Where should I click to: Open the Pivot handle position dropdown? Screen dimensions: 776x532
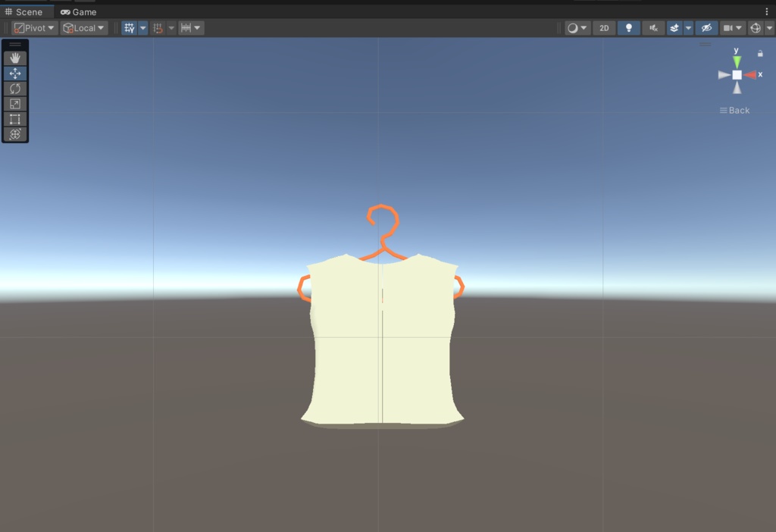click(x=35, y=28)
